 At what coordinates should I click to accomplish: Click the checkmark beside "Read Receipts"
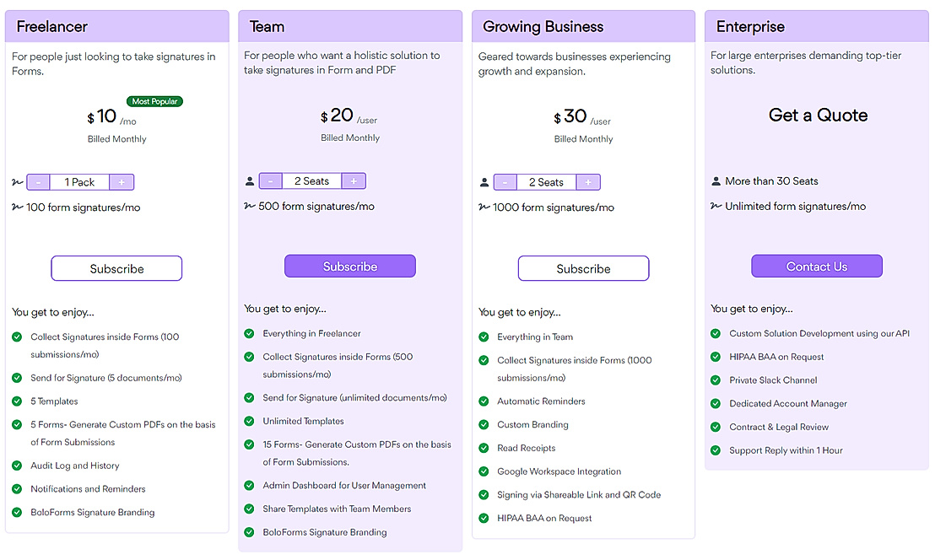483,448
